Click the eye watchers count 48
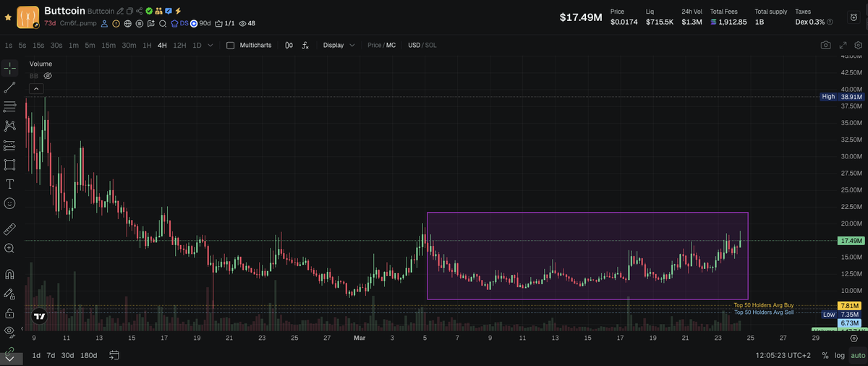868x366 pixels. (x=247, y=23)
